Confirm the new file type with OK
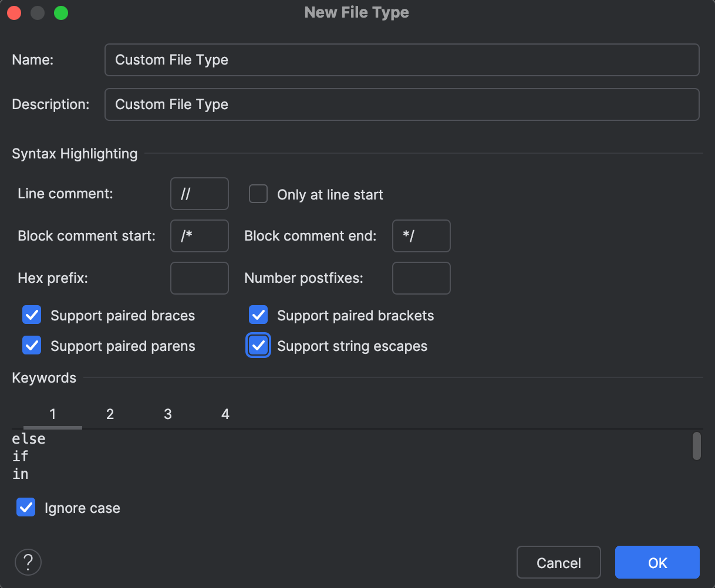 [657, 562]
